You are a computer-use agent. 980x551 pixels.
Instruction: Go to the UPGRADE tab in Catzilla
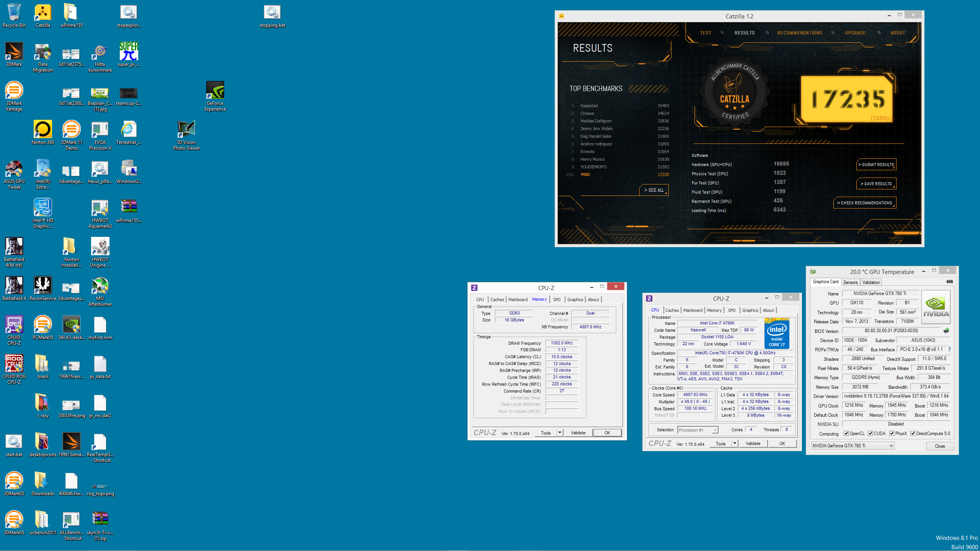click(x=856, y=33)
